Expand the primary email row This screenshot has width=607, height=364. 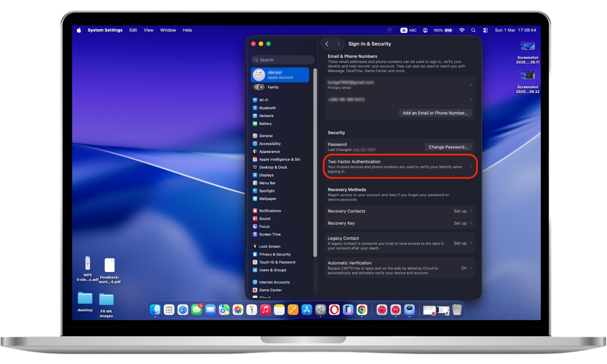(400, 85)
